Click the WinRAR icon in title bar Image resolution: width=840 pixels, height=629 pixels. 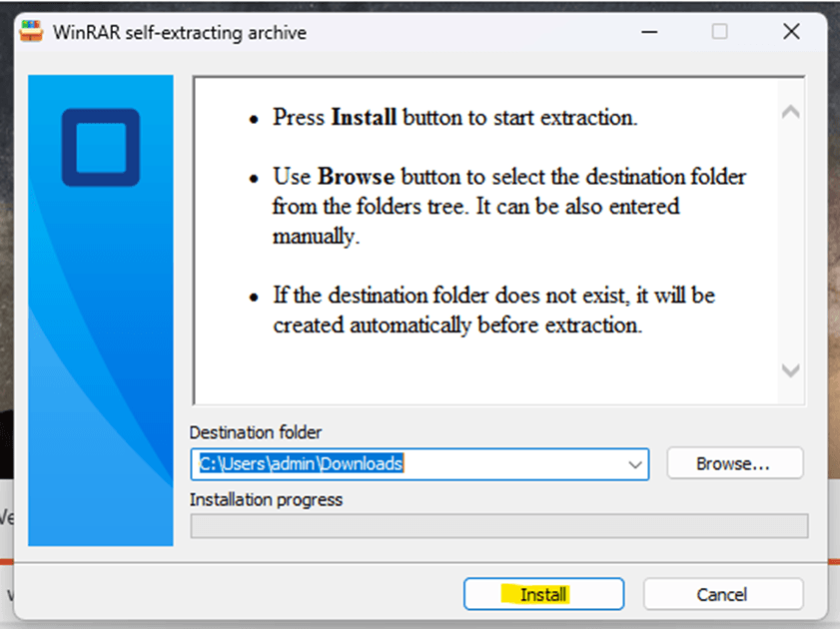[31, 32]
